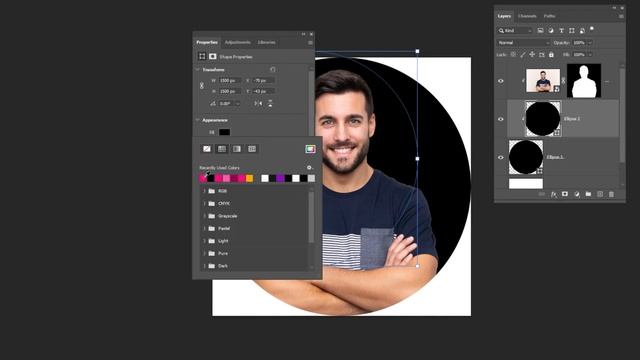The image size is (640, 360).
Task: Choose the Solid Color fill type icon
Action: coord(222,149)
